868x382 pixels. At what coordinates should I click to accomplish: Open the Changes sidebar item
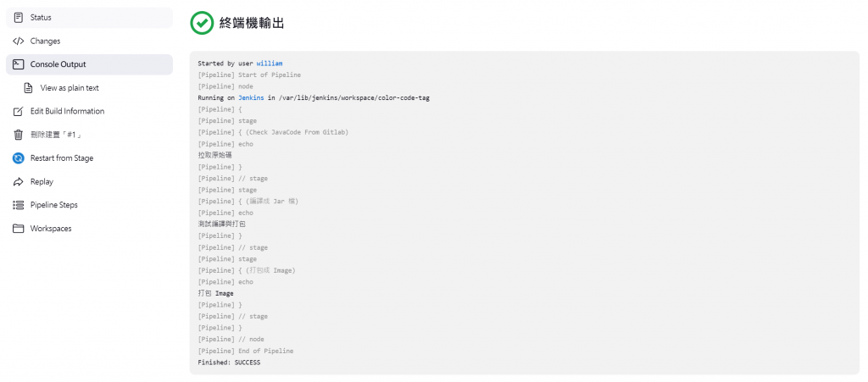pos(89,41)
